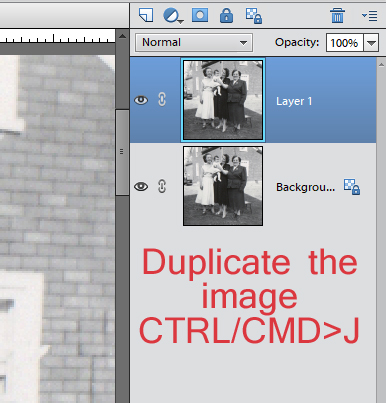The image size is (386, 403).
Task: Hide Layer 1 with its eye icon
Action: point(141,100)
